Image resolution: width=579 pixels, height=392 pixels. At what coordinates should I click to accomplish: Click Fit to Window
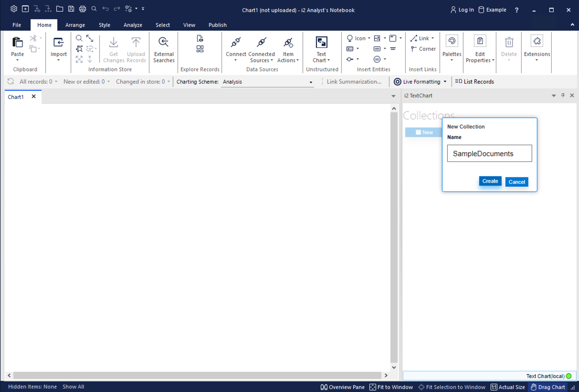pos(391,387)
